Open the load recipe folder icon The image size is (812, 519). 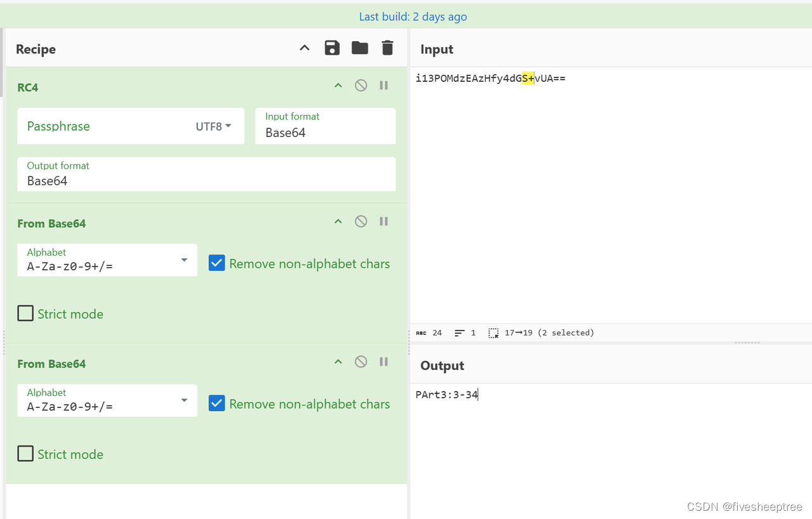[360, 48]
